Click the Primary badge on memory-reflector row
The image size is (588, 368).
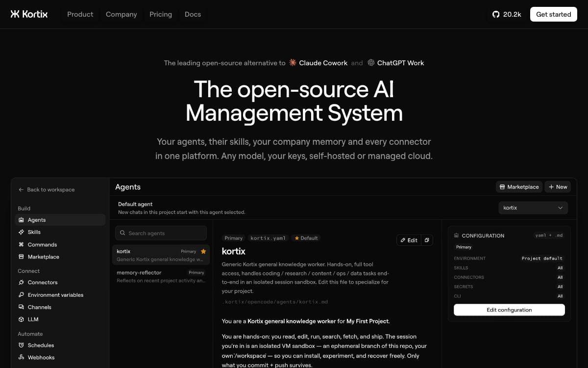pos(196,272)
